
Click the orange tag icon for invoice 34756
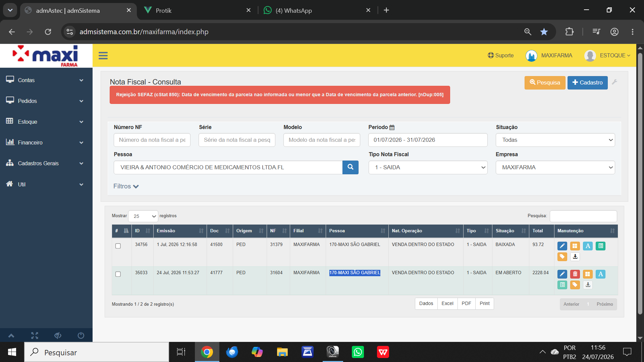(562, 257)
